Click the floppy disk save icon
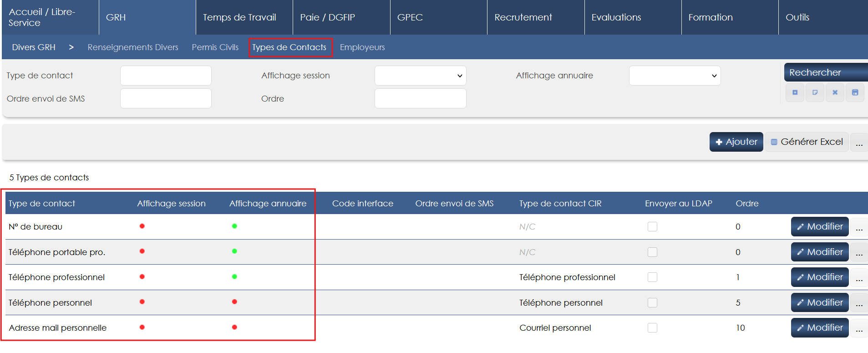868x353 pixels. (855, 92)
